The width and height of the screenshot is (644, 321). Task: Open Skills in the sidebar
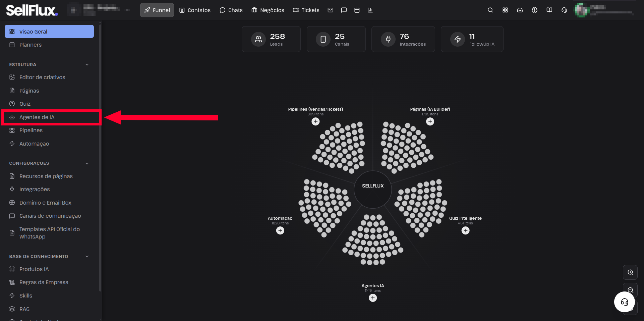(x=49, y=296)
